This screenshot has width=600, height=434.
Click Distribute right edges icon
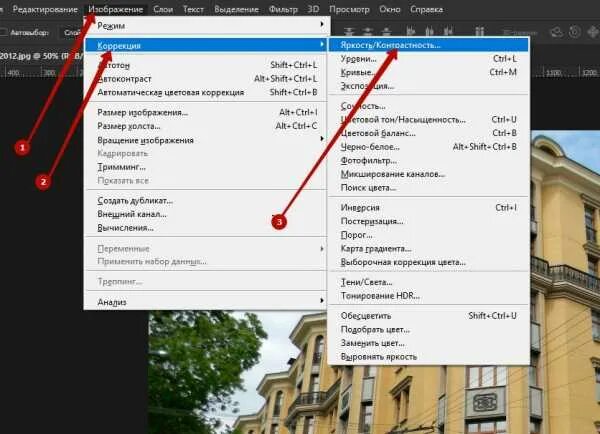(x=448, y=32)
